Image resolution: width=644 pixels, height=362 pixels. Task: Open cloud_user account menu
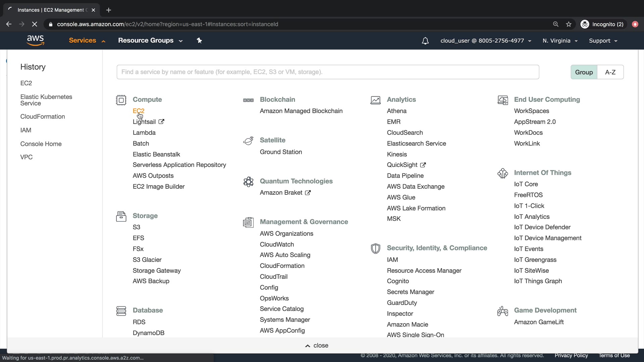(485, 41)
